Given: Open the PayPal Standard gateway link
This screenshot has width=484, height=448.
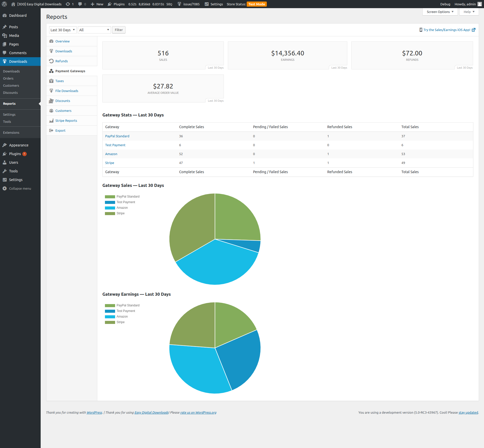Looking at the screenshot, I should 117,136.
